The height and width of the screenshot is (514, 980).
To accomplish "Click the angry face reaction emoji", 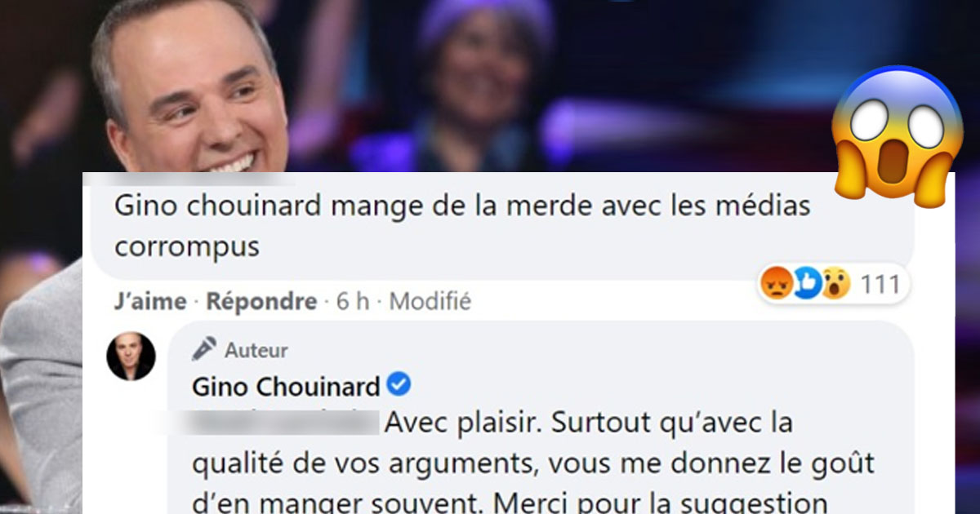I will [776, 284].
